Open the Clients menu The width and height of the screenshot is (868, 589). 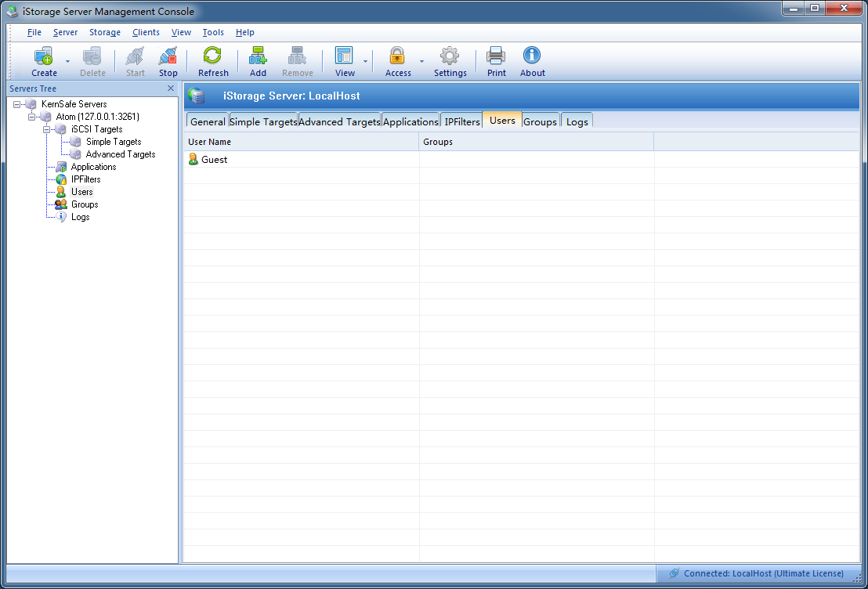point(146,33)
